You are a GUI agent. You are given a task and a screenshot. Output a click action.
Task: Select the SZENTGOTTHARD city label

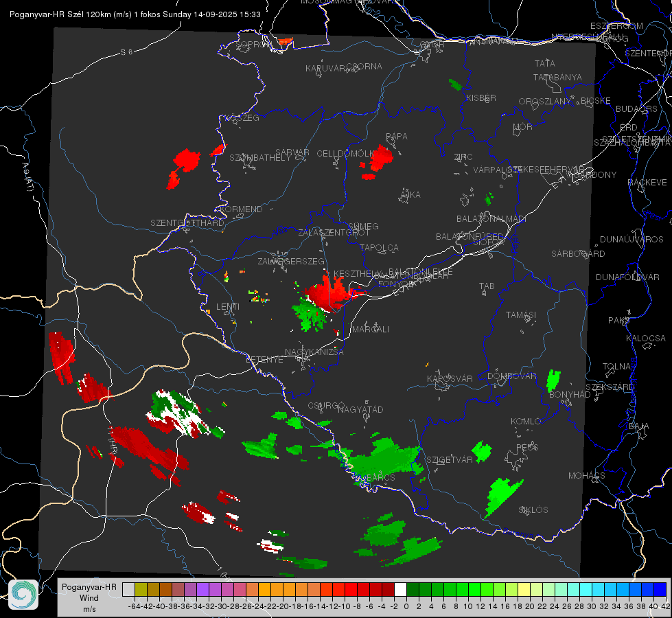187,223
